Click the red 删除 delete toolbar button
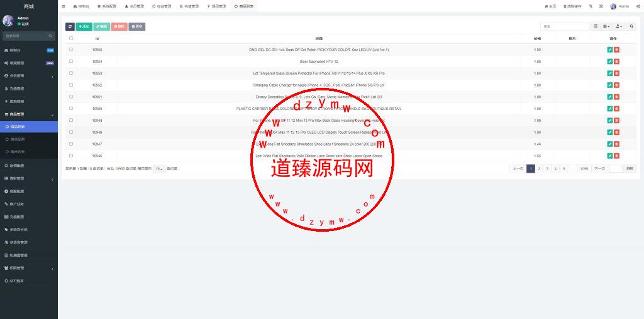Screen dimensions: 644x319 click(x=119, y=26)
